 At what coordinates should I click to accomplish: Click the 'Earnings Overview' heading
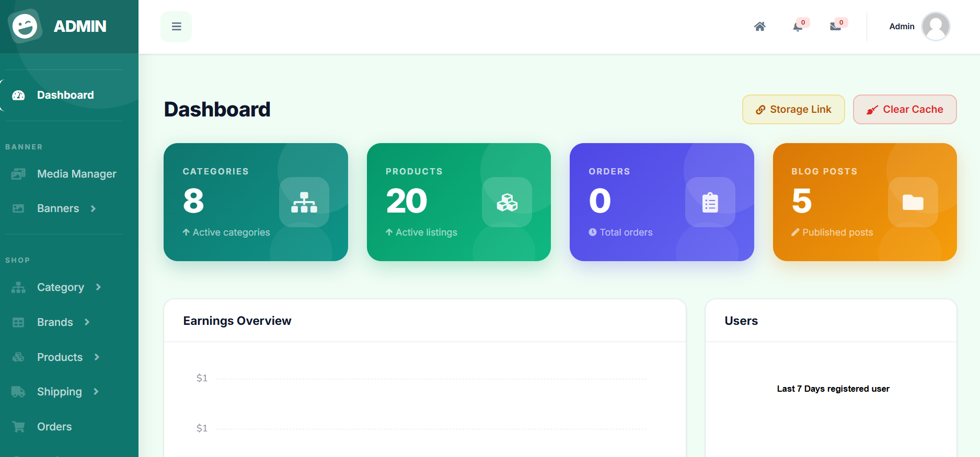237,321
